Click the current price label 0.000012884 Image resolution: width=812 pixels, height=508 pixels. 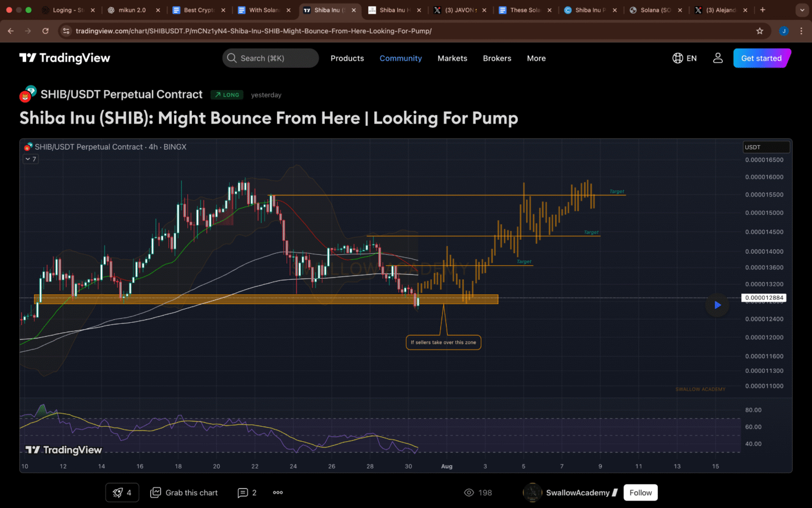(764, 298)
